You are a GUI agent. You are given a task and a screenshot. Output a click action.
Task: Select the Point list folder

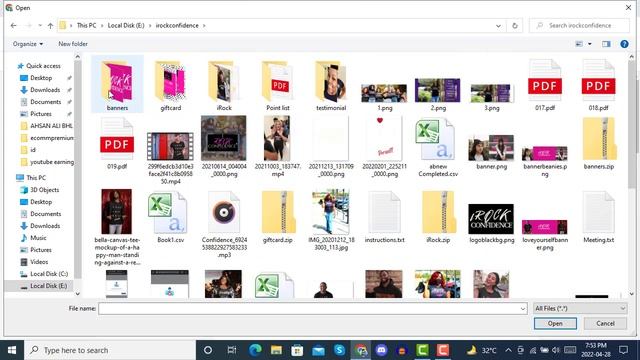(x=278, y=85)
